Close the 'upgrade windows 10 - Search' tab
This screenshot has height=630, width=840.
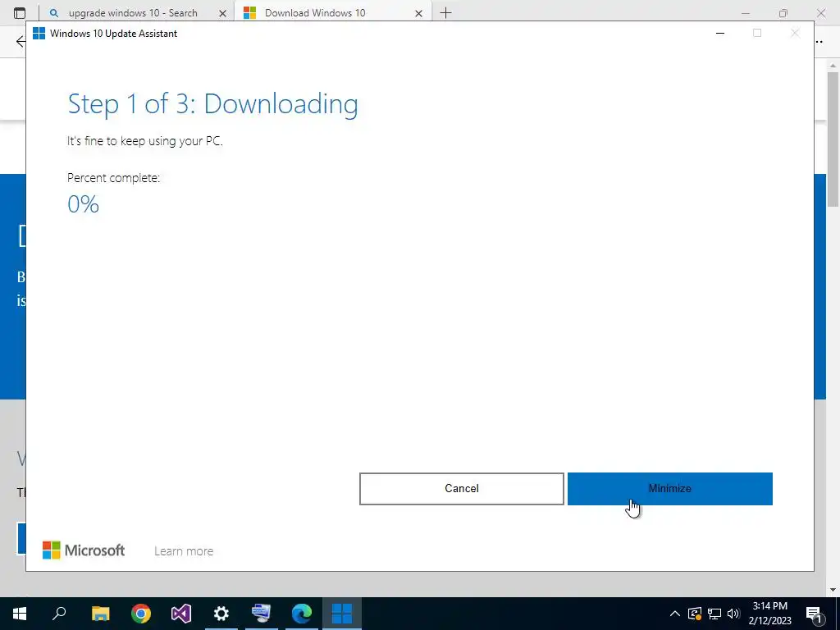[x=223, y=13]
